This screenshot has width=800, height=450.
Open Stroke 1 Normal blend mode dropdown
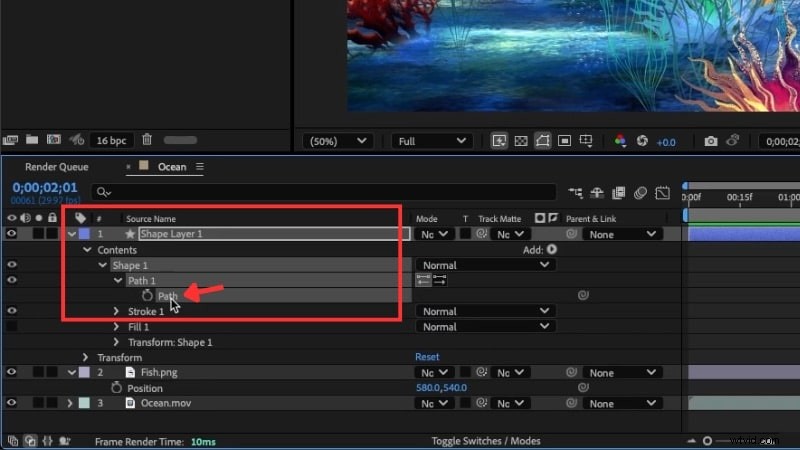click(485, 311)
